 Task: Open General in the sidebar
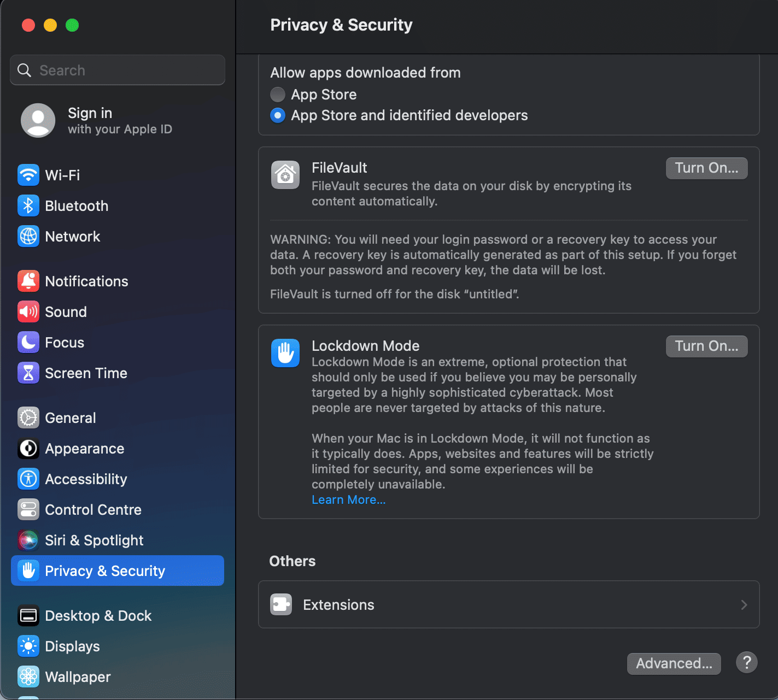pos(118,417)
